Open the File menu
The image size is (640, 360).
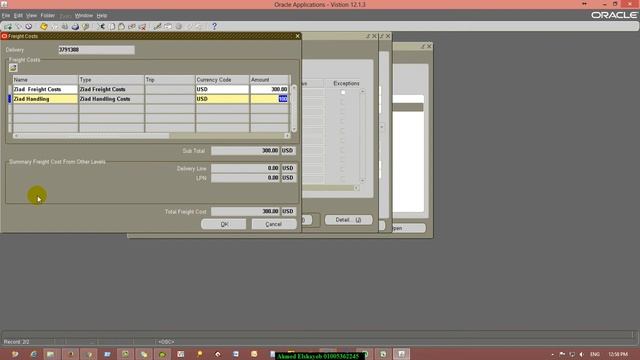point(6,16)
